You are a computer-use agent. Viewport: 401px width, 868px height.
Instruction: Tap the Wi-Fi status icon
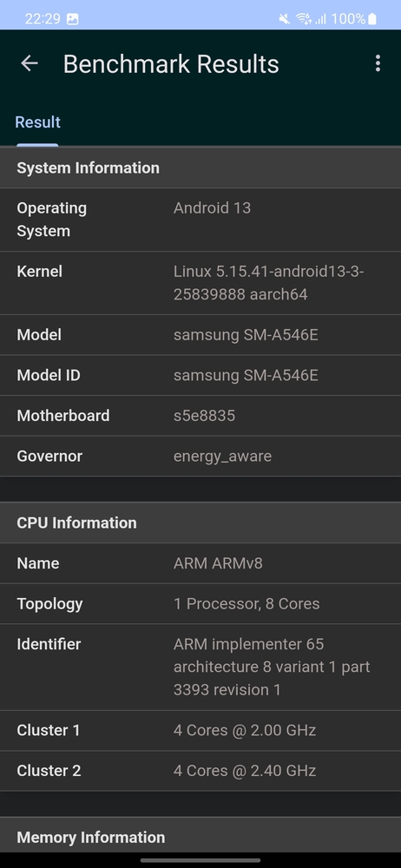(304, 19)
